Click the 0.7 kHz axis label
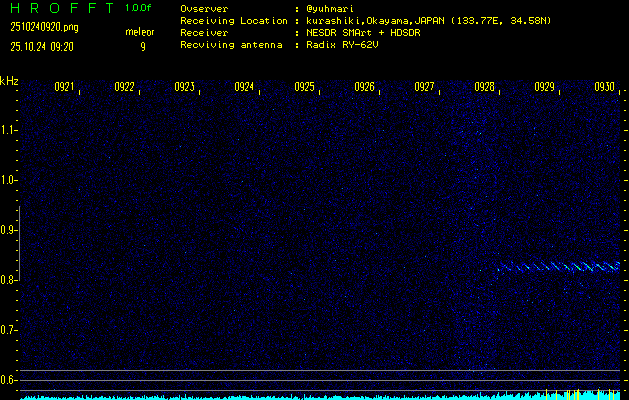 pyautogui.click(x=7, y=330)
